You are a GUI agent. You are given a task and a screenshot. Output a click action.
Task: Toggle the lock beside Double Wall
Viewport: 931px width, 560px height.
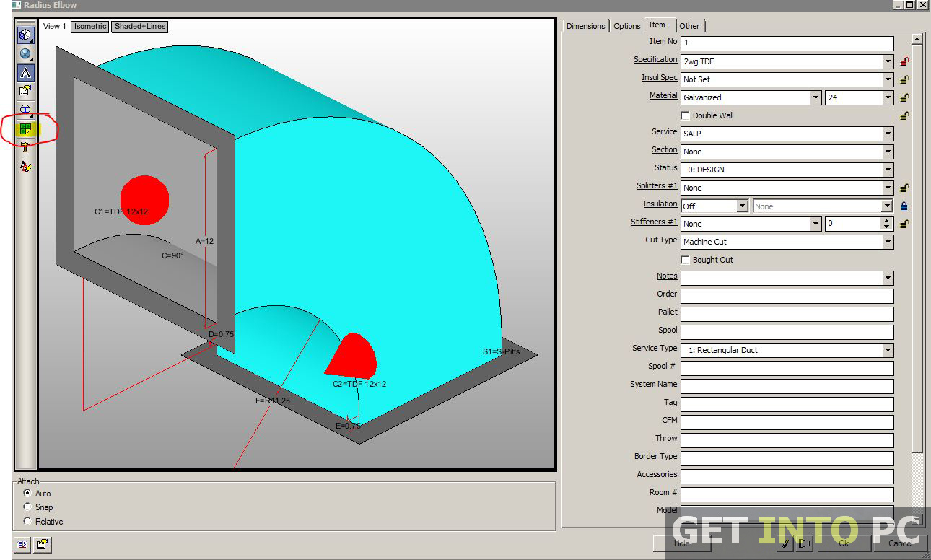pos(904,115)
